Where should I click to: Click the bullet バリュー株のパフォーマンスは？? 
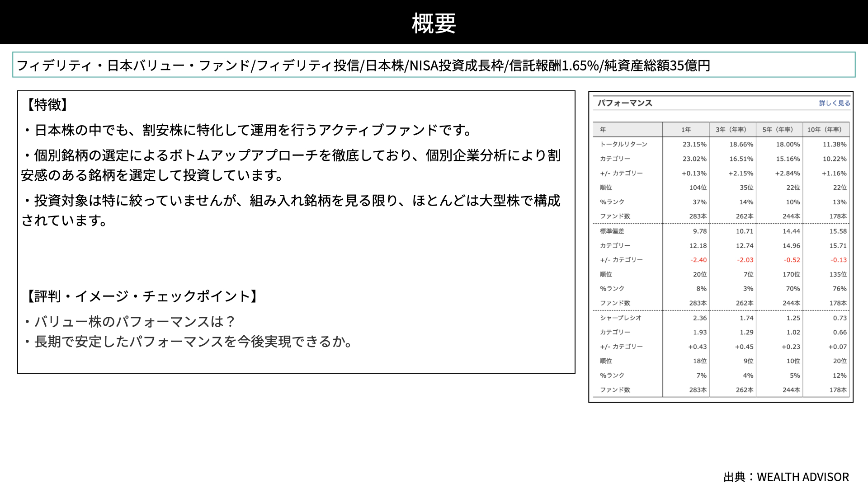(x=130, y=321)
